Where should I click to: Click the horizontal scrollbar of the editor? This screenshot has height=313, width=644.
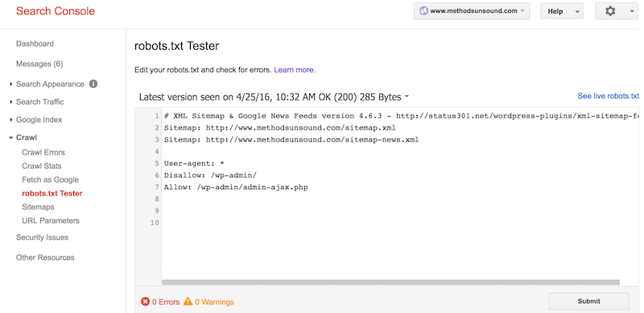point(390,282)
